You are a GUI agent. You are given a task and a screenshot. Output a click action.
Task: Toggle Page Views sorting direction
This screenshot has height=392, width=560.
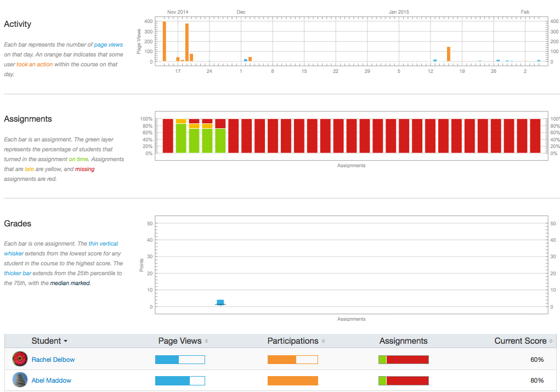(x=206, y=340)
